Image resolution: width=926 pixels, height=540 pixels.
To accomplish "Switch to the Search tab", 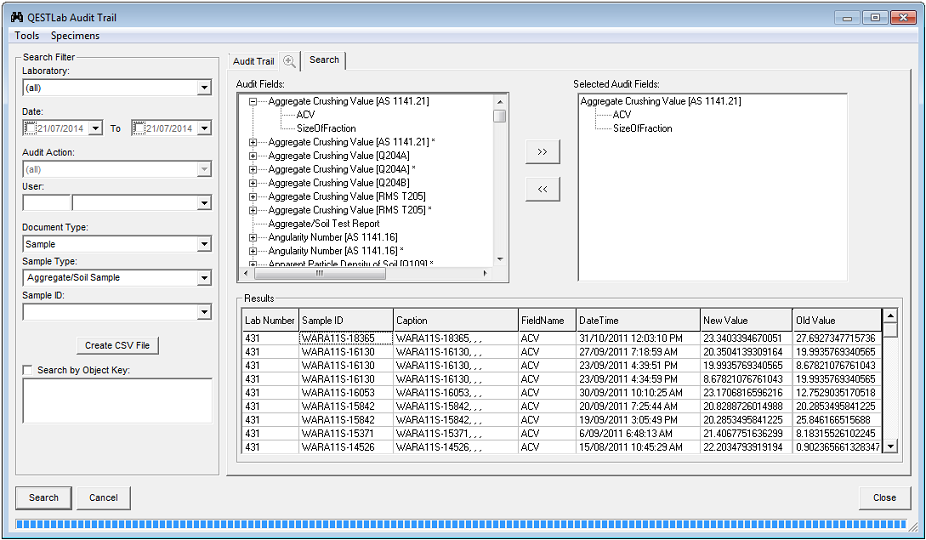I will (x=324, y=60).
